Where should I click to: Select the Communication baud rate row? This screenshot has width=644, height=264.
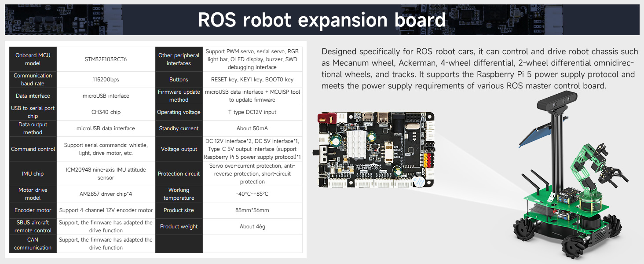[33, 79]
